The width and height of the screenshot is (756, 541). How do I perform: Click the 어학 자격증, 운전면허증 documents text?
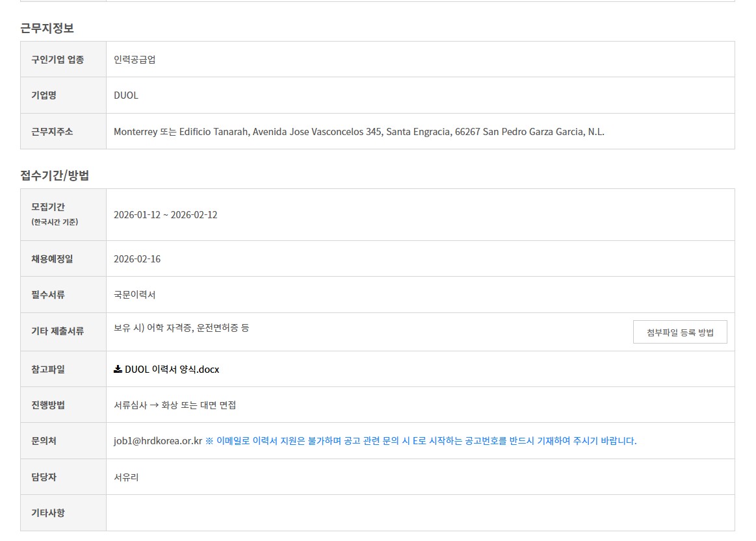pos(181,328)
